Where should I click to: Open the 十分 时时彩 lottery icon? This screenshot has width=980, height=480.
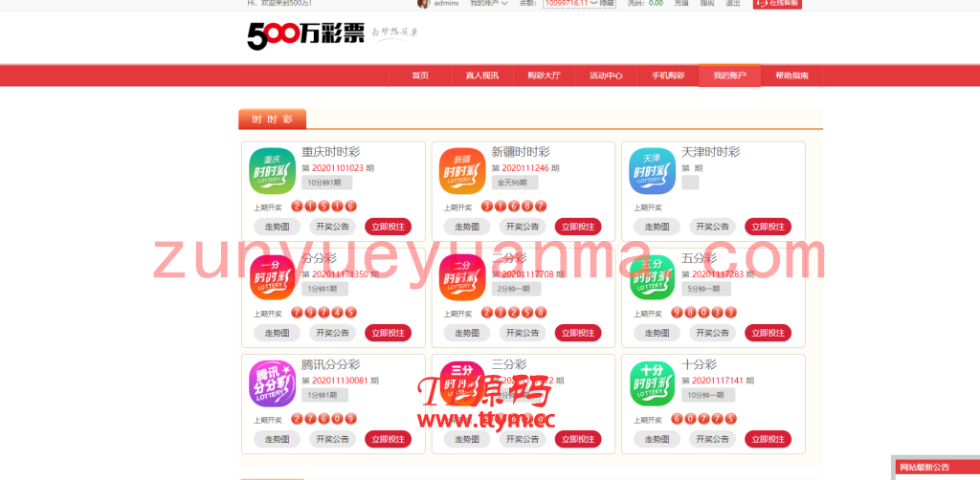652,383
